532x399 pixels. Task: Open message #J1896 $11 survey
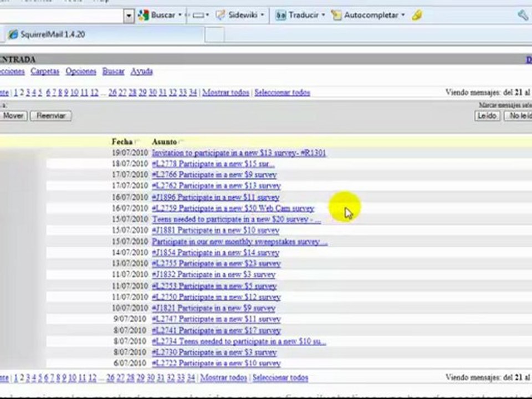(216, 197)
